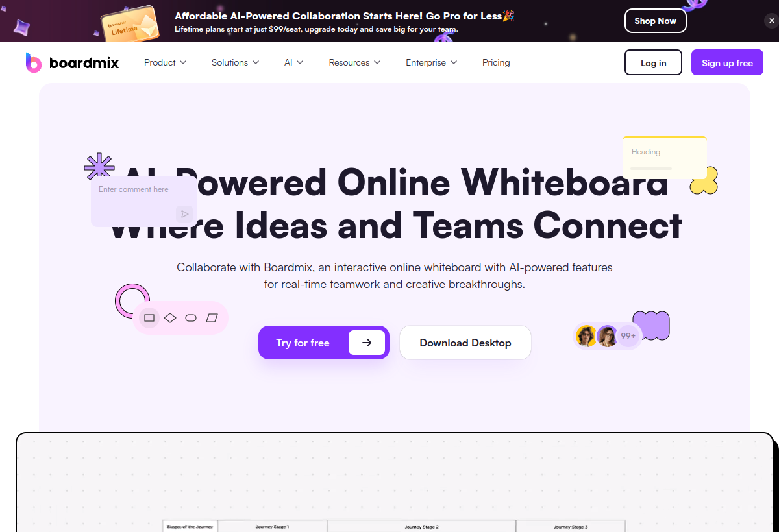Screen dimensions: 779x532
Task: Click the Shop Now button
Action: tap(655, 21)
